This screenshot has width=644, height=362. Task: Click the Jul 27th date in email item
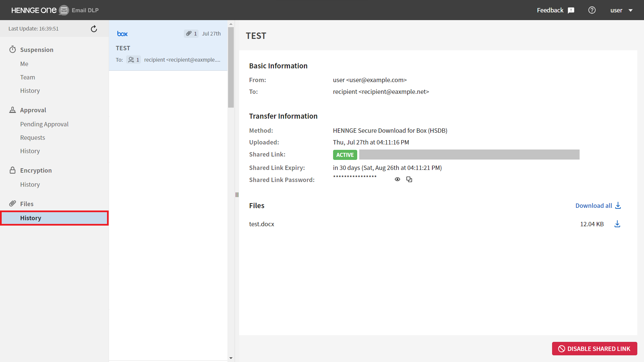coord(211,34)
